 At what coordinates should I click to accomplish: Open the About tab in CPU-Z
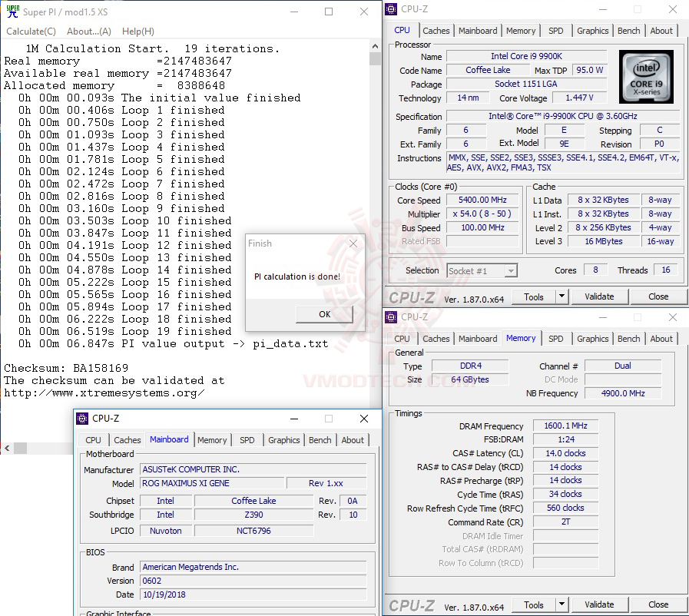pyautogui.click(x=662, y=30)
